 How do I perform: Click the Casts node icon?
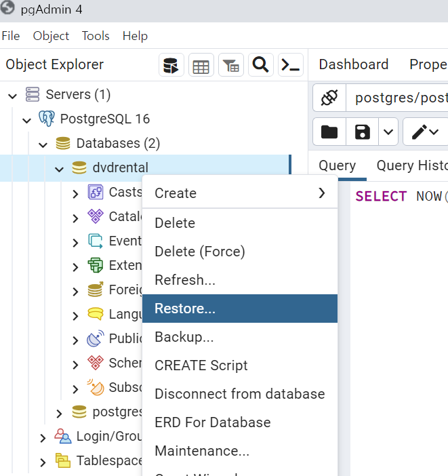tap(96, 192)
